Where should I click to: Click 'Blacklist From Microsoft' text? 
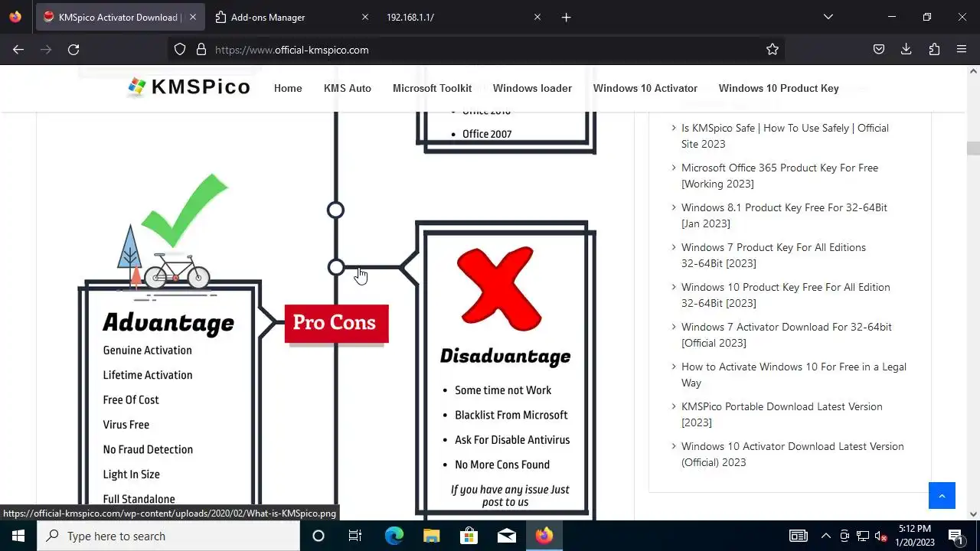coord(511,415)
